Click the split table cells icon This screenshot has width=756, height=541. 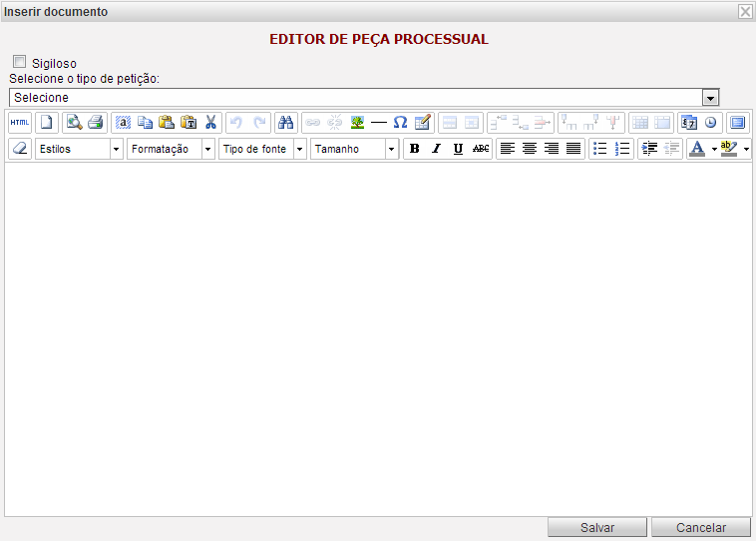[x=640, y=123]
